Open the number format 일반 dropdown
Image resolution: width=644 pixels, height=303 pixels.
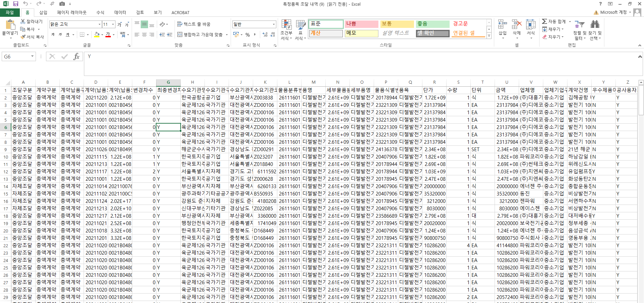[x=274, y=24]
